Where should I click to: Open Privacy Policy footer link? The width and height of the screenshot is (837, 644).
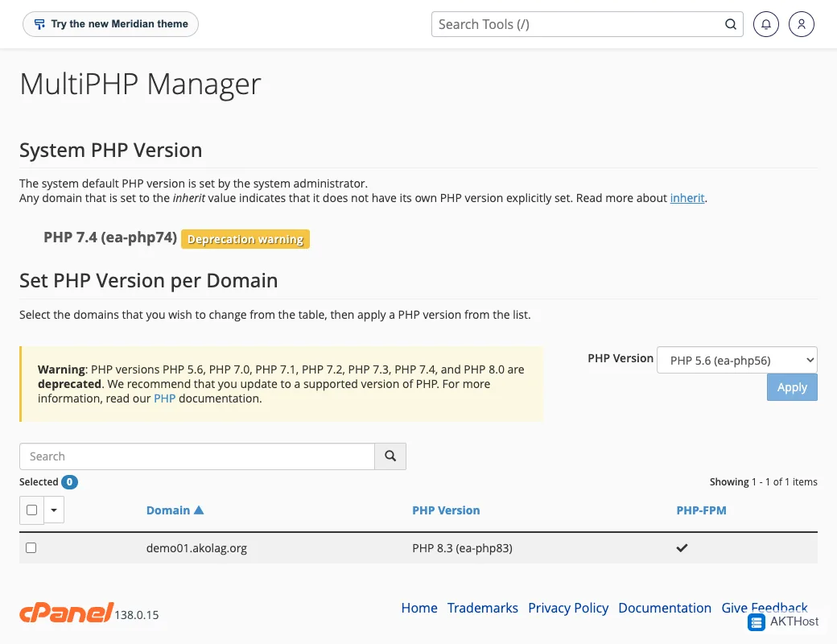[x=568, y=608]
